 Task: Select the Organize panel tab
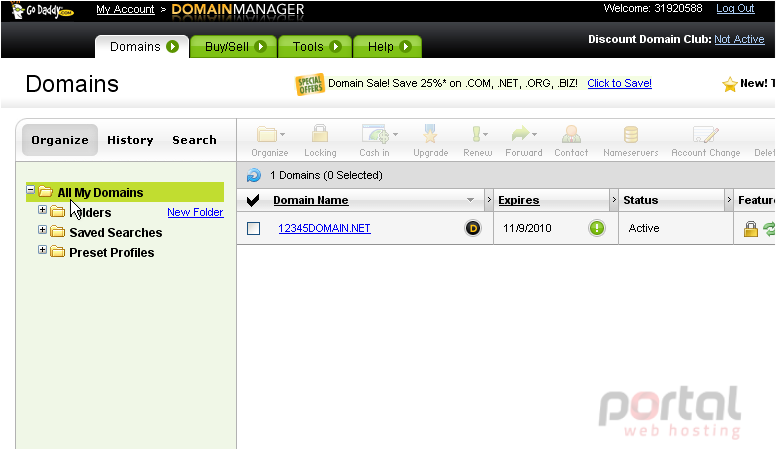60,140
